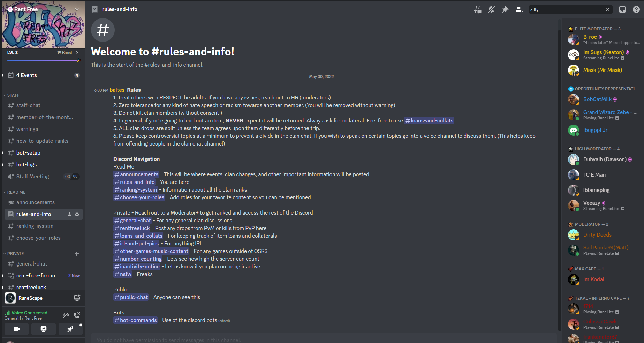Follow the #loans-and-collats link in rule 4

(x=429, y=121)
